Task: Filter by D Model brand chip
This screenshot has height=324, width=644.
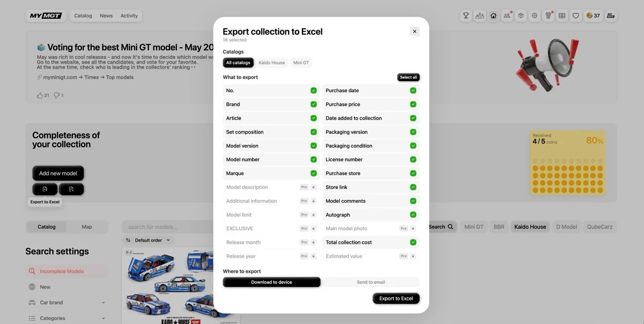Action: [x=566, y=227]
